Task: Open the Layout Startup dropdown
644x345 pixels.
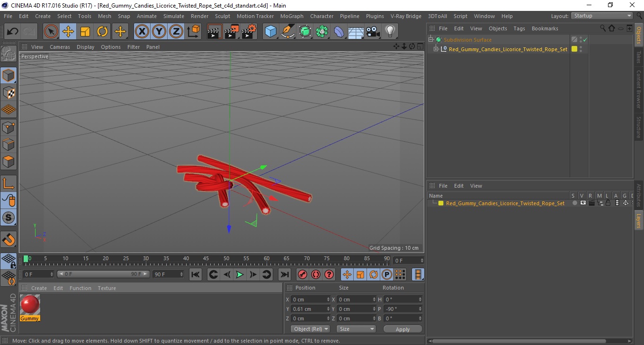Action: [602, 16]
